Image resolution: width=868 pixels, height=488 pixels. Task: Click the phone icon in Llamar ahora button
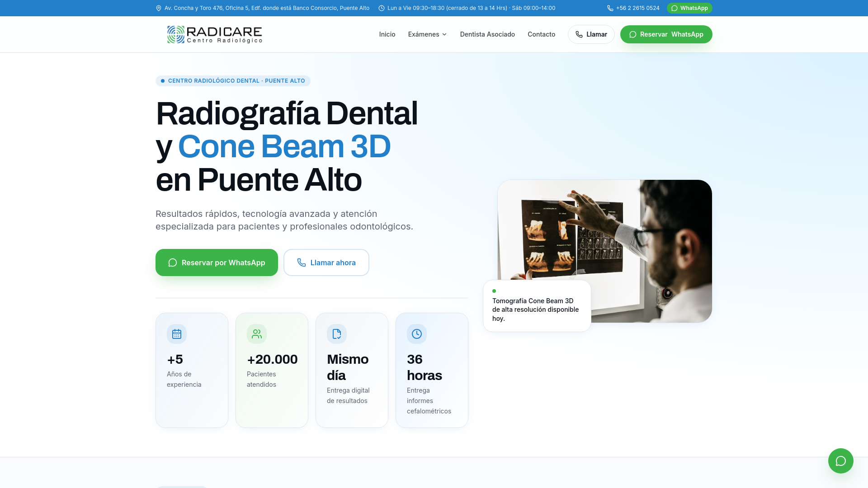(302, 263)
